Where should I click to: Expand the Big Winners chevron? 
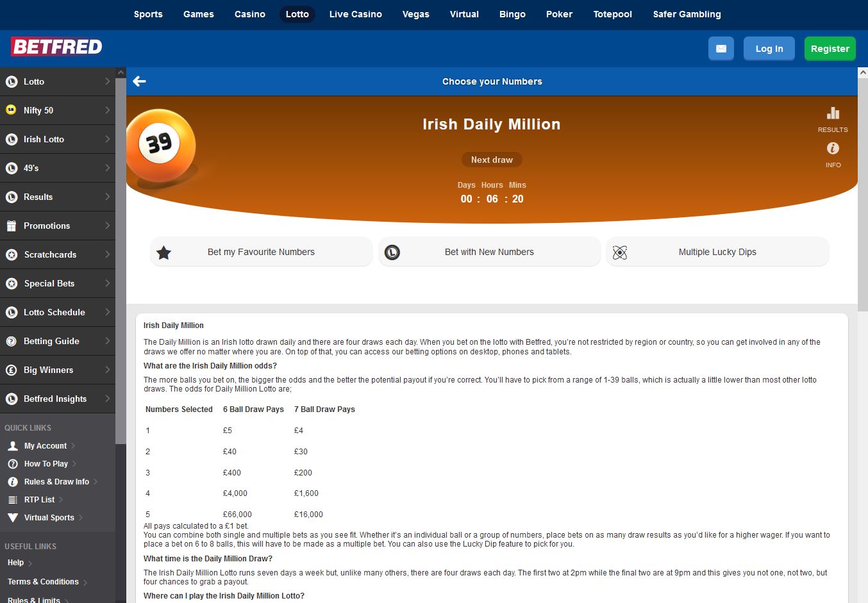[x=107, y=370]
